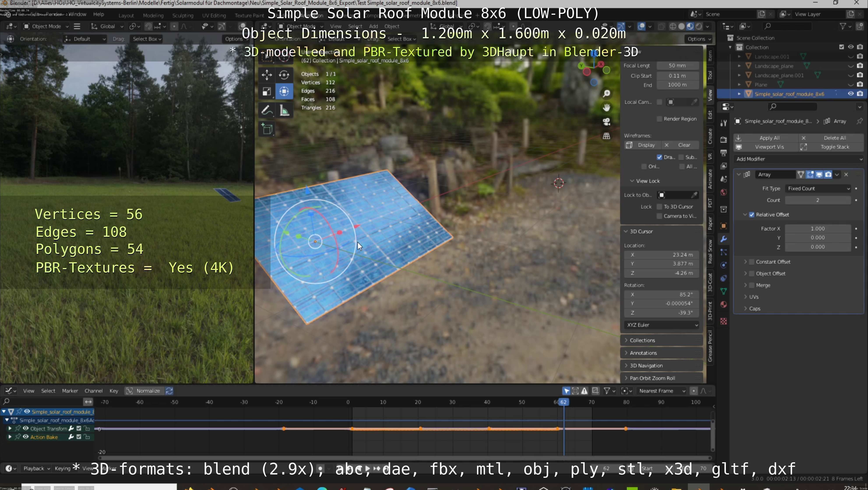Open the Object Data properties tab icon
The image size is (868, 490).
pos(724,291)
